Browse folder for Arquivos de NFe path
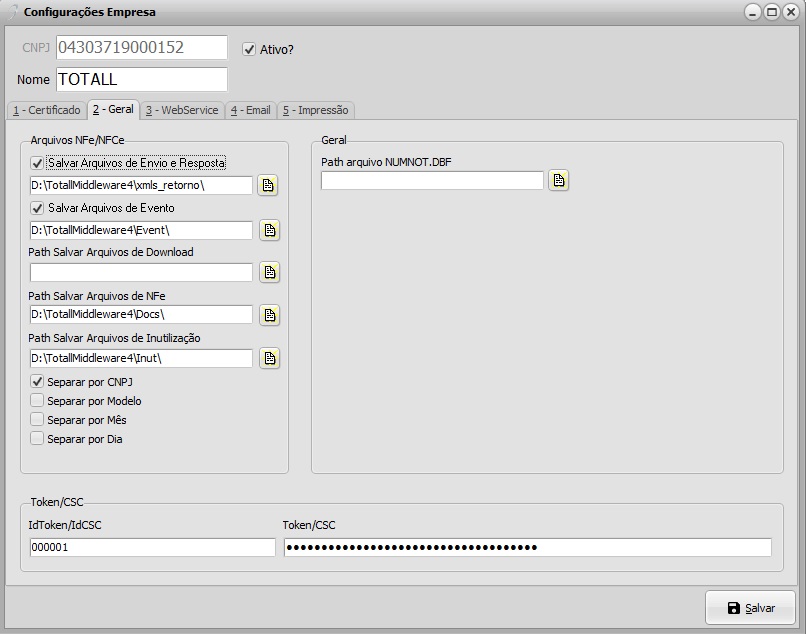 tap(268, 315)
